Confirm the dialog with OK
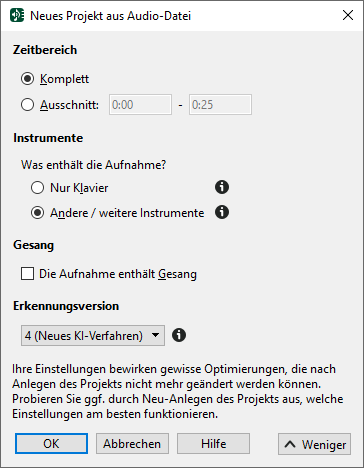The image size is (364, 468). [51, 444]
